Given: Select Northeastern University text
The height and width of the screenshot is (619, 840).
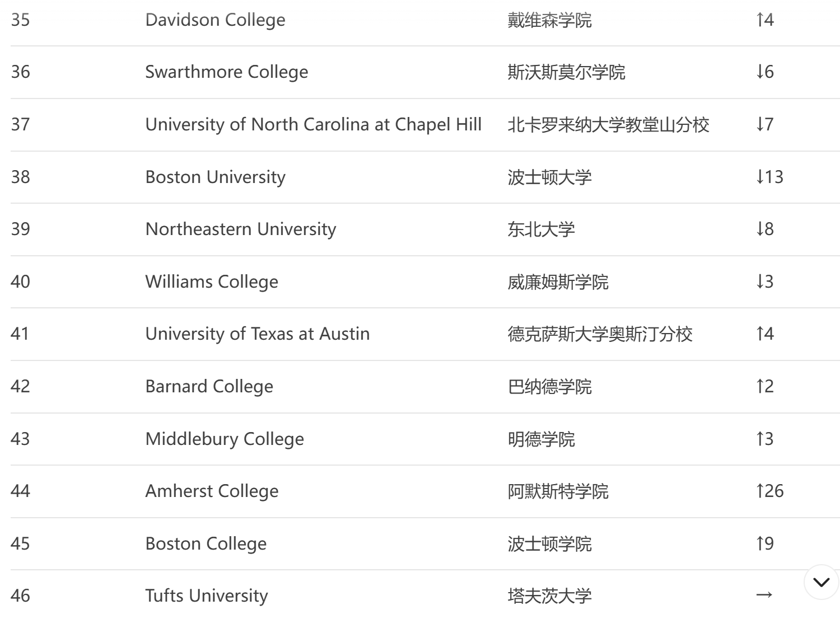Looking at the screenshot, I should click(x=240, y=229).
